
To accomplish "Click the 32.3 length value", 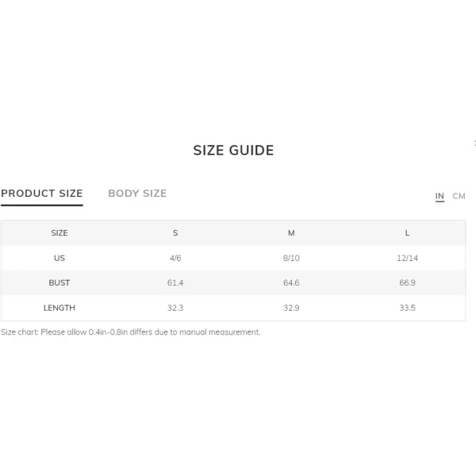I will click(175, 308).
